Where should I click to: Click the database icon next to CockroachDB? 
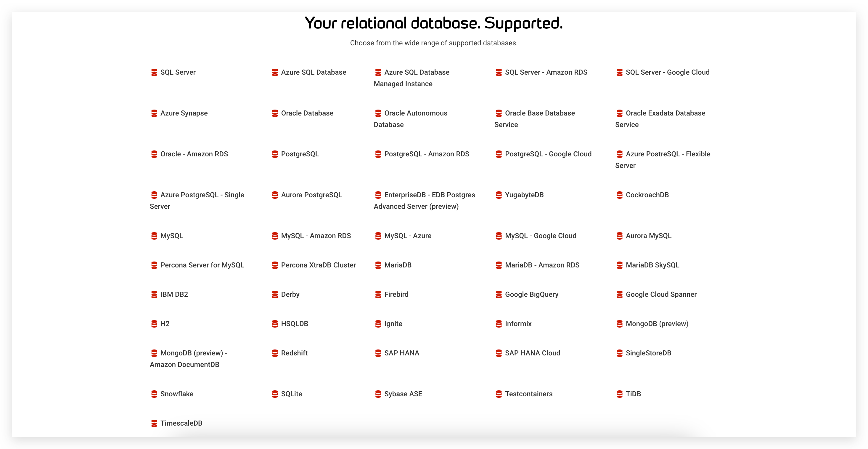[619, 195]
